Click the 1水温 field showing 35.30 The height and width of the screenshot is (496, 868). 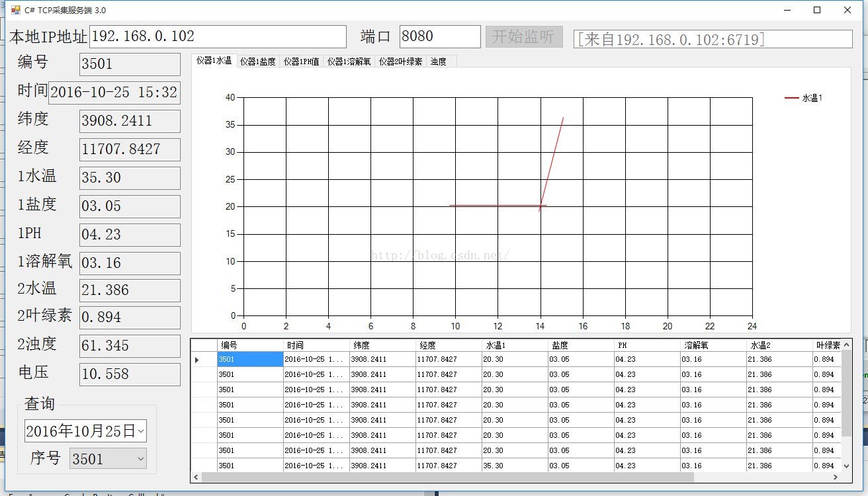130,178
